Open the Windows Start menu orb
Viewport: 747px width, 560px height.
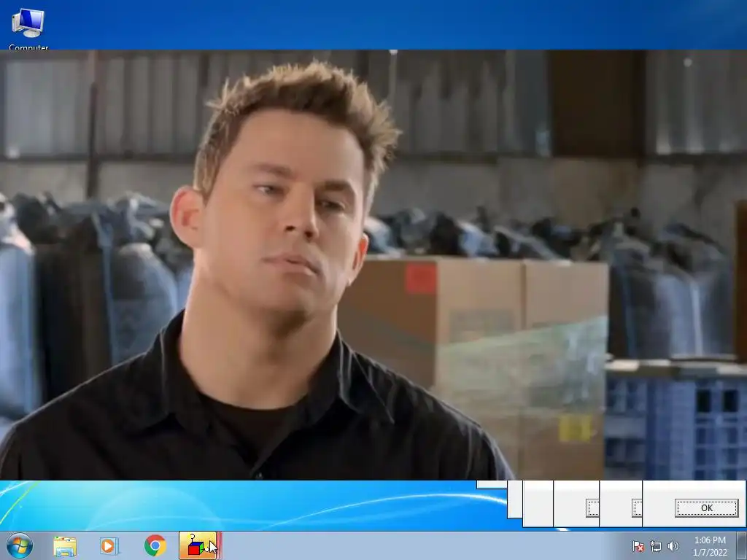20,545
